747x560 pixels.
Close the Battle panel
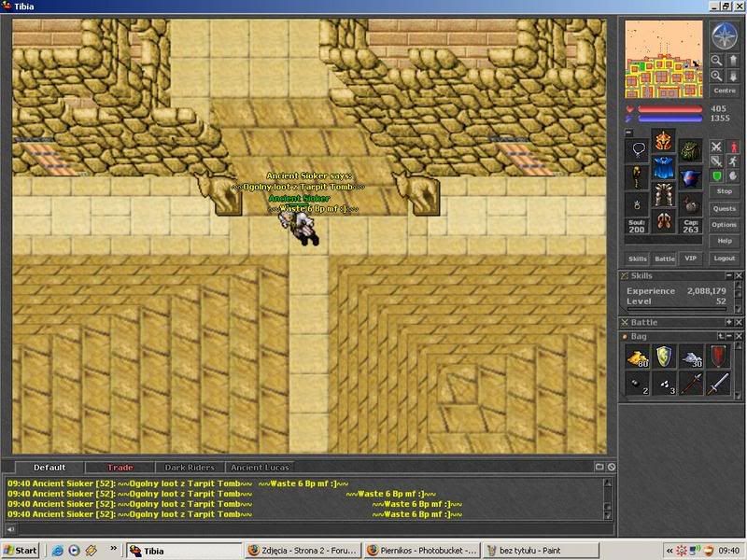[739, 322]
